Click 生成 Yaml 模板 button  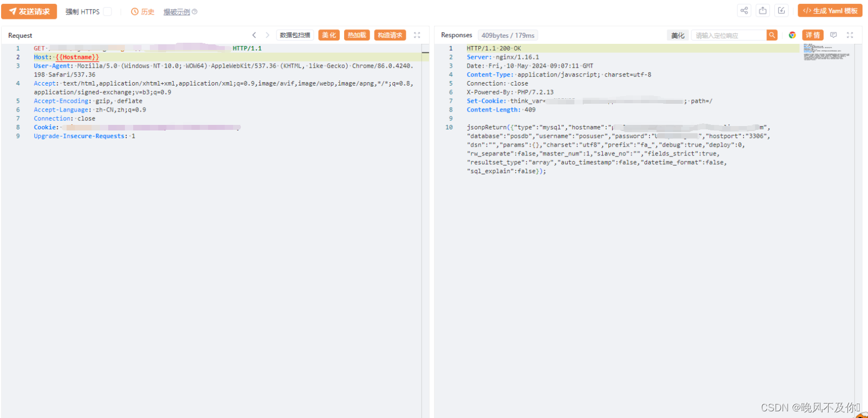click(830, 11)
